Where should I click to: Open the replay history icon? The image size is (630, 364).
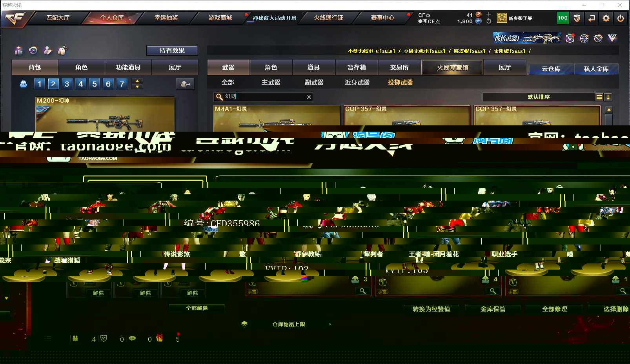click(x=33, y=50)
